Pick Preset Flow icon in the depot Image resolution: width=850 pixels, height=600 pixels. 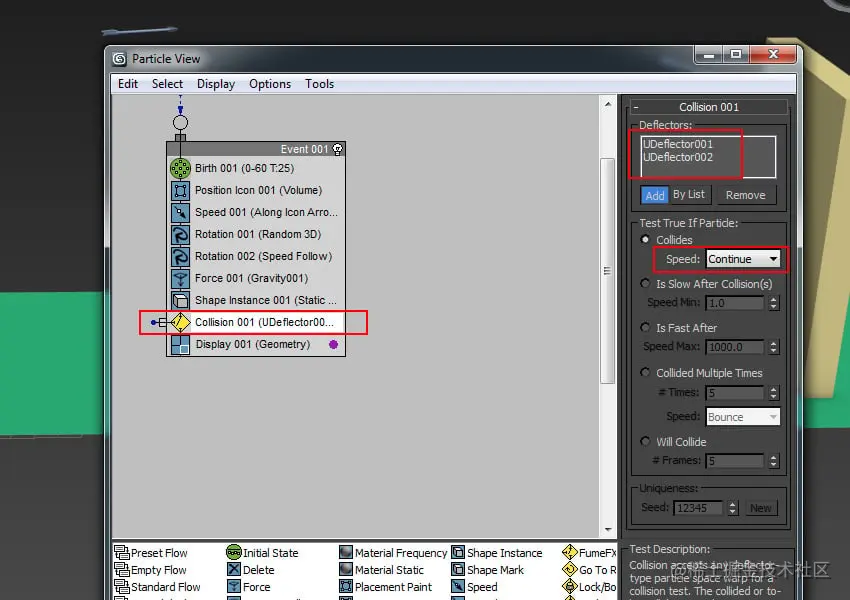click(121, 552)
